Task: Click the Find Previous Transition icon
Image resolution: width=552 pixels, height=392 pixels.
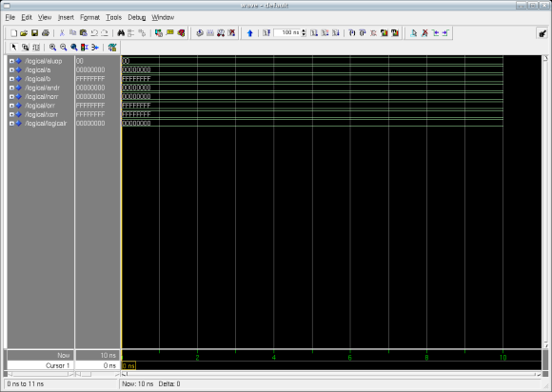Action: 436,33
